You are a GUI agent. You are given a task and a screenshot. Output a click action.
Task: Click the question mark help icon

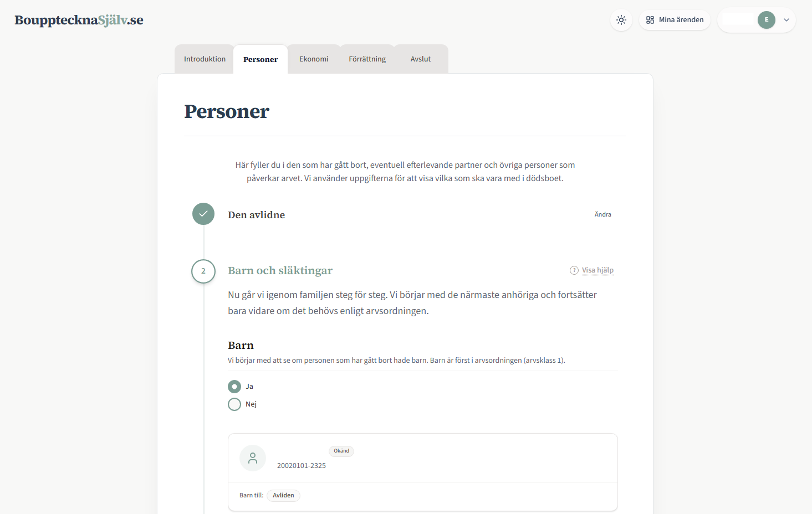click(574, 270)
